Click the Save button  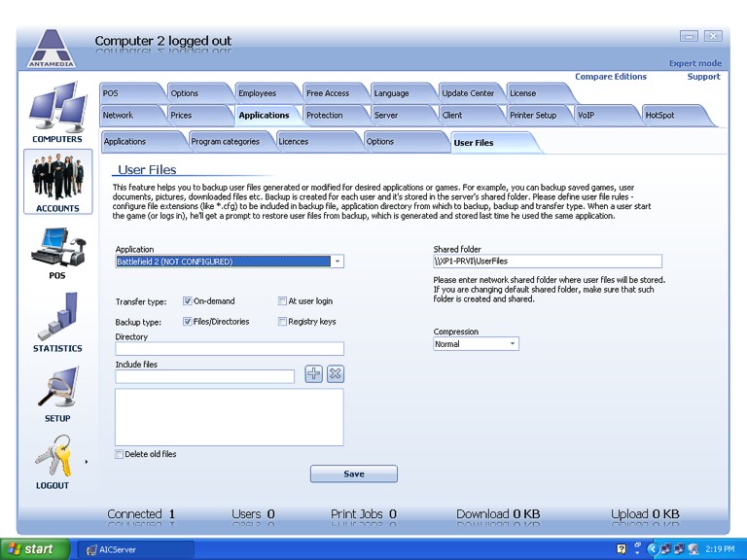click(354, 473)
